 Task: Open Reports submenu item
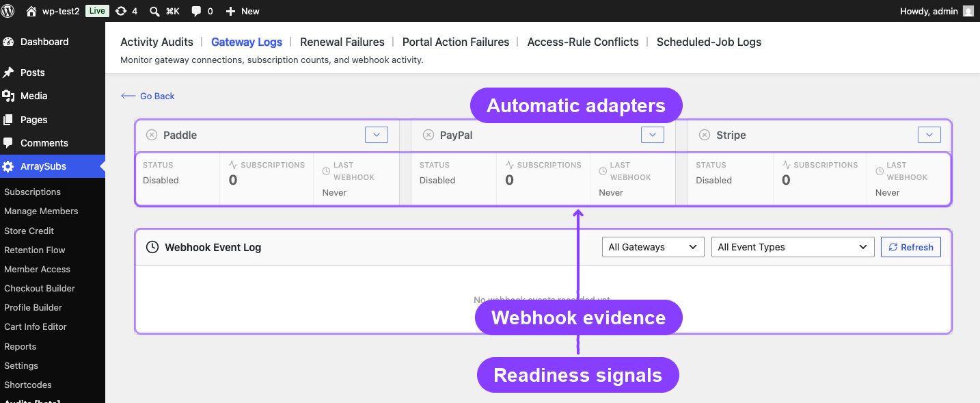20,347
